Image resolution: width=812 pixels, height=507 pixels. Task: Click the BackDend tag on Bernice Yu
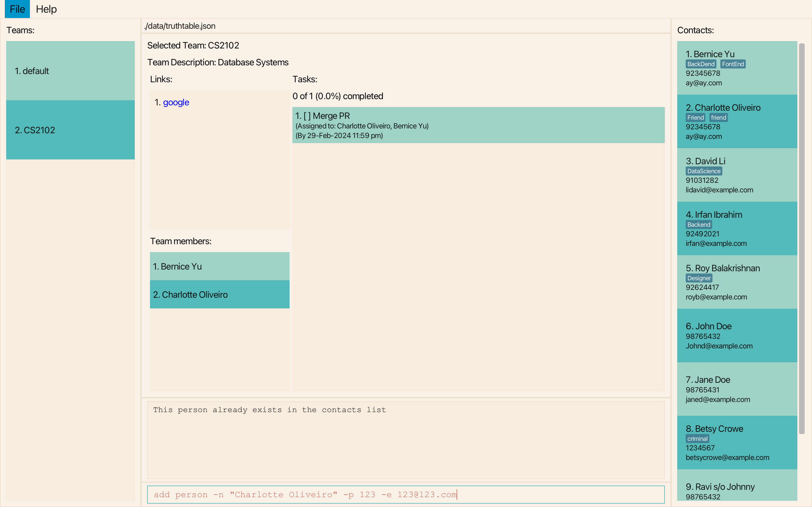pos(701,64)
